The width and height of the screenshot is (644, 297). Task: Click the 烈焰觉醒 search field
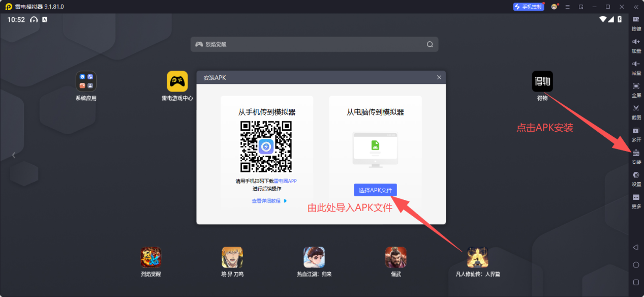tap(314, 44)
